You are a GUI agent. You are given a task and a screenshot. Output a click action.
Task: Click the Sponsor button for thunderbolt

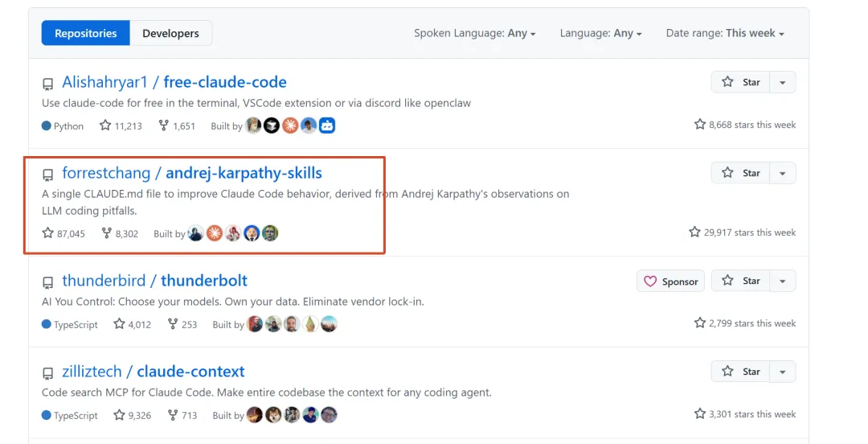coord(670,281)
